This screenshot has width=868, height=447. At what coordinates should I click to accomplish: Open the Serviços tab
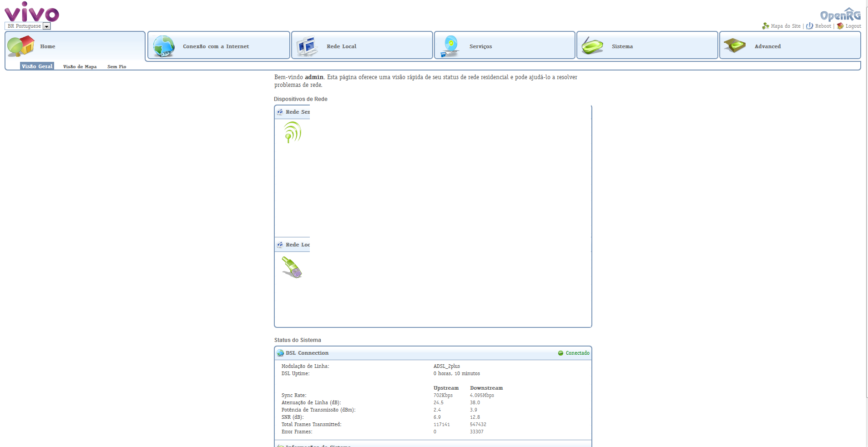505,45
